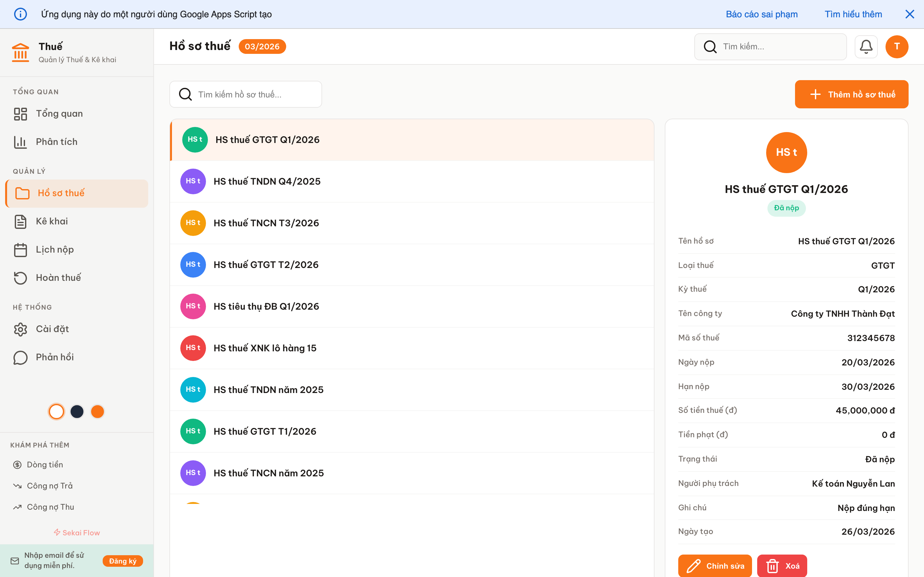Image resolution: width=924 pixels, height=577 pixels.
Task: Select the Dòng tiền currency icon
Action: (18, 464)
